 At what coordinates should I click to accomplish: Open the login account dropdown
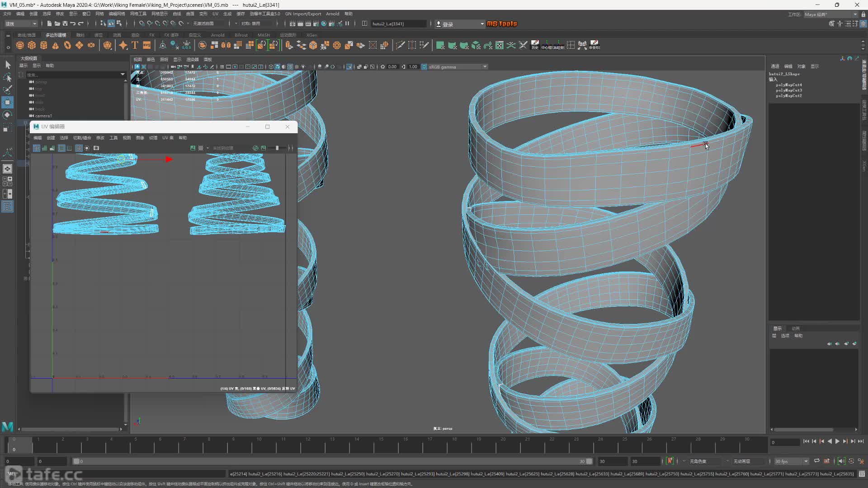pos(460,24)
